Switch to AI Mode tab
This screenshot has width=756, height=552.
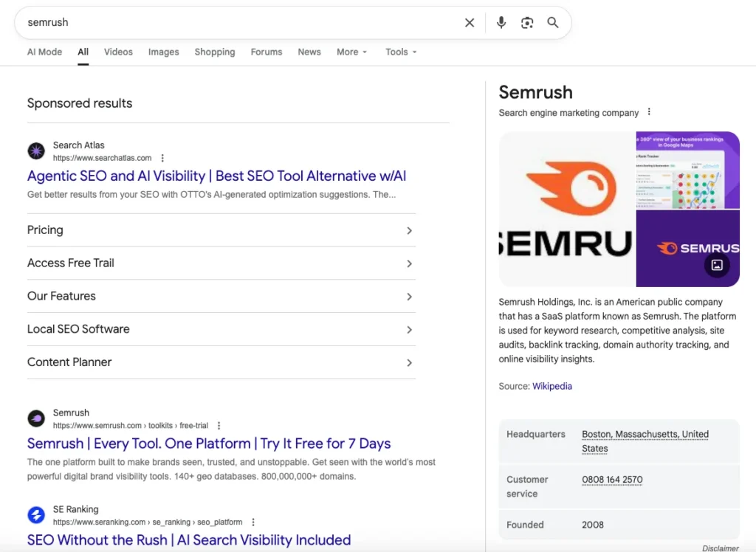click(x=44, y=52)
